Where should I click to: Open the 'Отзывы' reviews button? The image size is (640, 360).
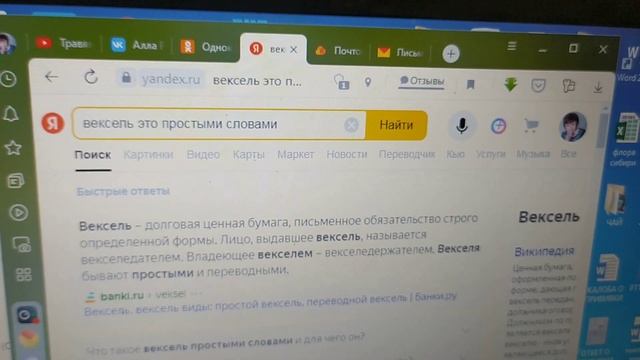coord(422,81)
